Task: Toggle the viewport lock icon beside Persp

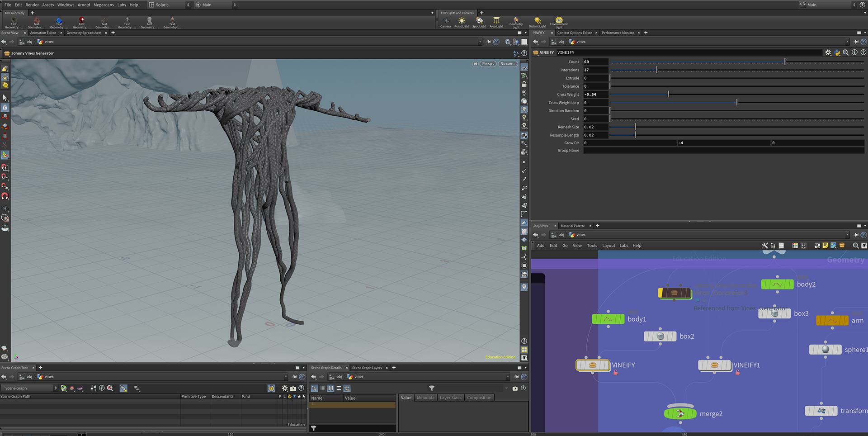Action: [x=475, y=64]
